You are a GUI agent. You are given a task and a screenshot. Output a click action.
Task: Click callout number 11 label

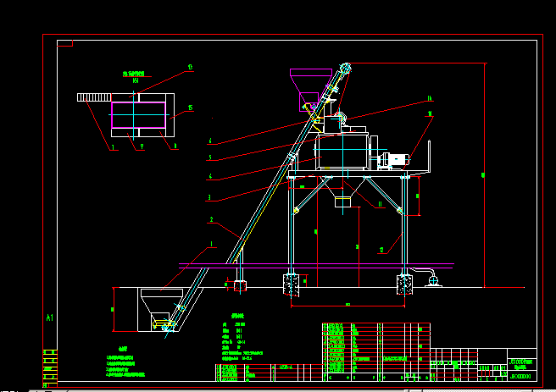[x=380, y=204]
